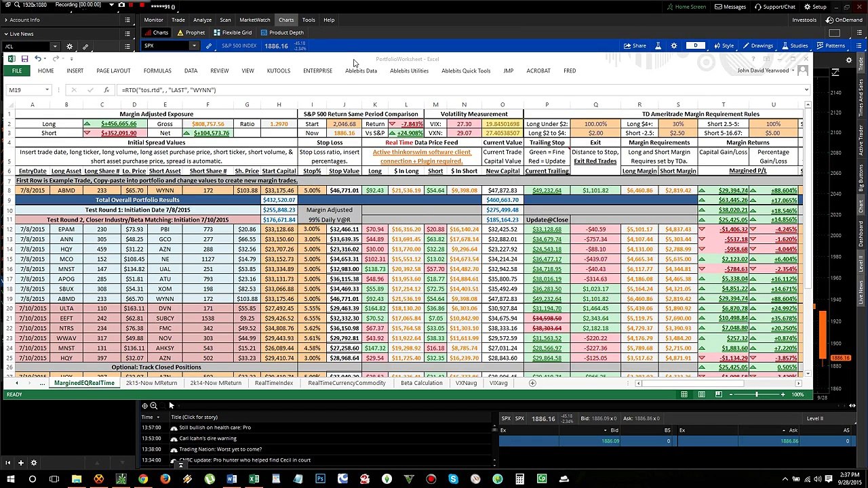Open the flask icon beside Share

tap(658, 45)
